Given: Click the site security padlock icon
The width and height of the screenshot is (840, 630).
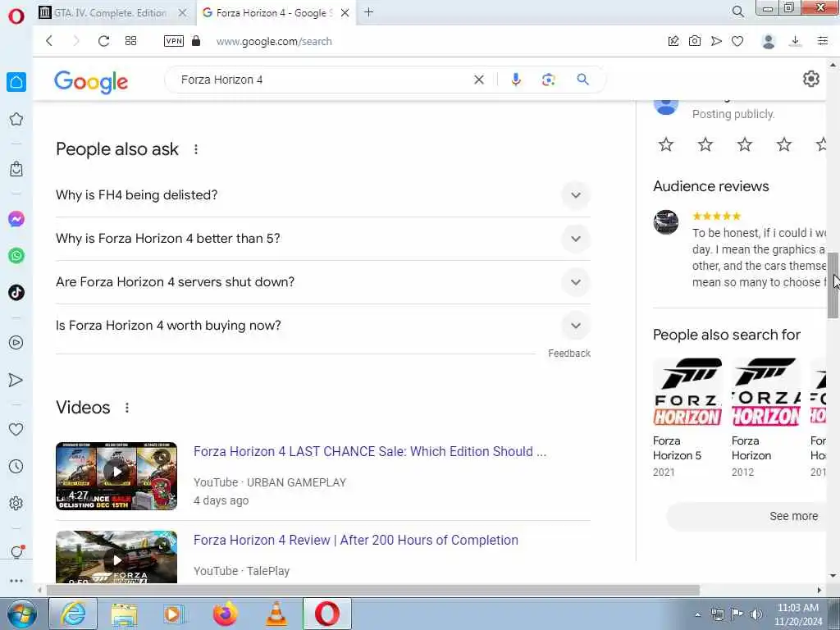Looking at the screenshot, I should (x=196, y=41).
